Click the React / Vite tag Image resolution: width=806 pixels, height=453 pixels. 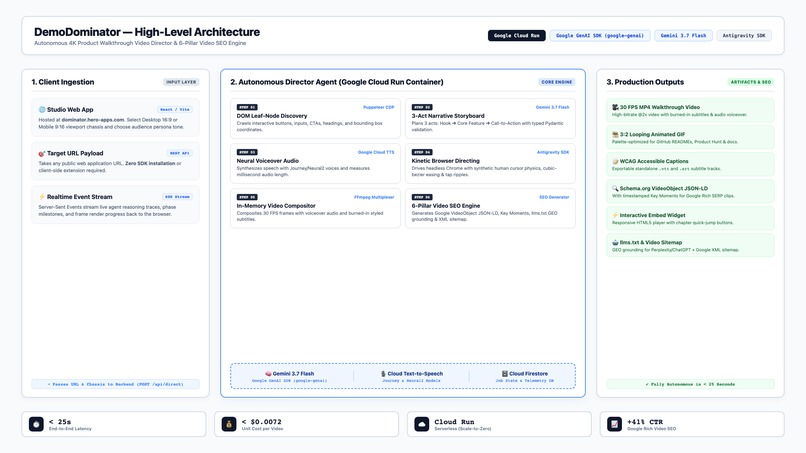tap(175, 110)
